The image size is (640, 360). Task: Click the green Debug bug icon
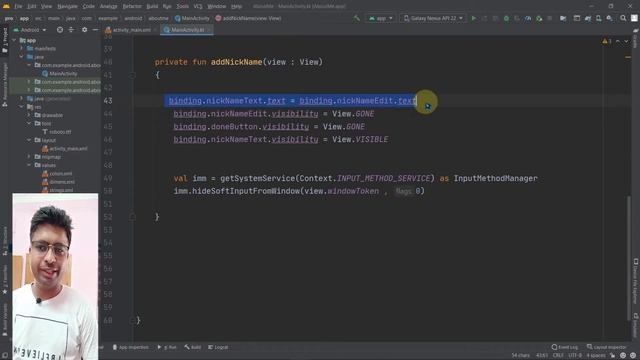point(506,18)
